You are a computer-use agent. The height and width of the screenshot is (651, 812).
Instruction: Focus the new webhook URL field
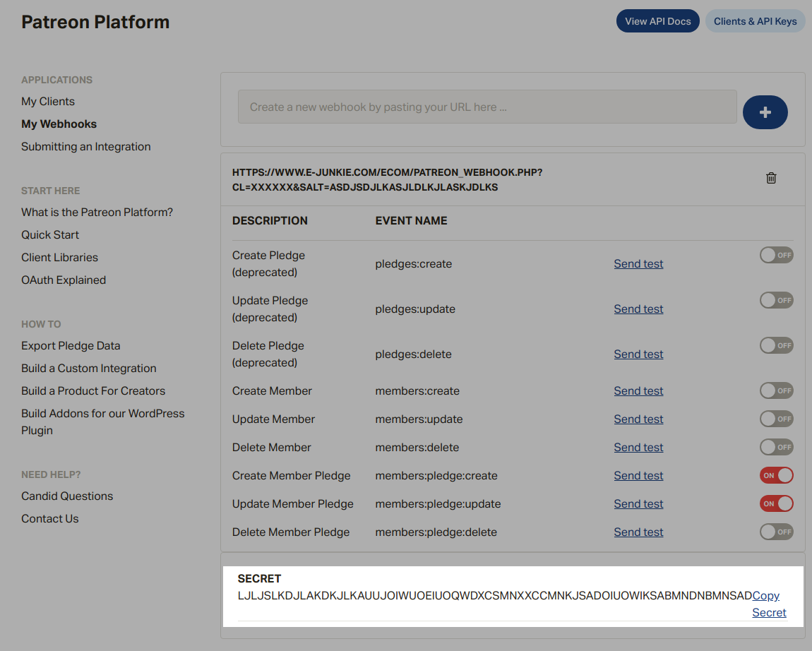click(487, 107)
